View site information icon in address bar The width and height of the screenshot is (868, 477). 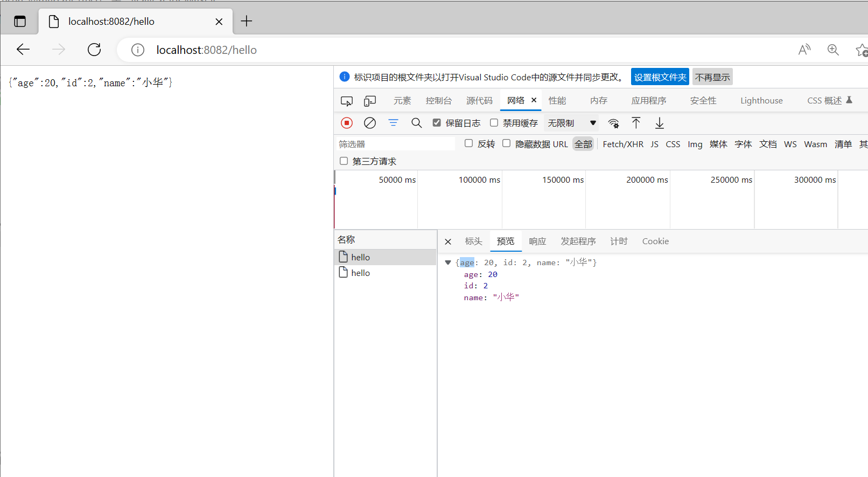coord(138,50)
